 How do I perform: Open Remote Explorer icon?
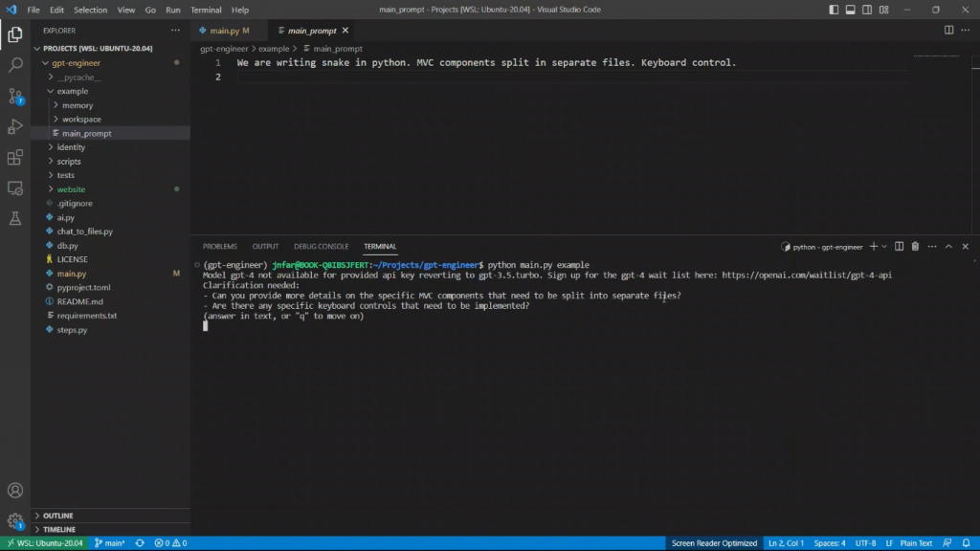coord(15,187)
